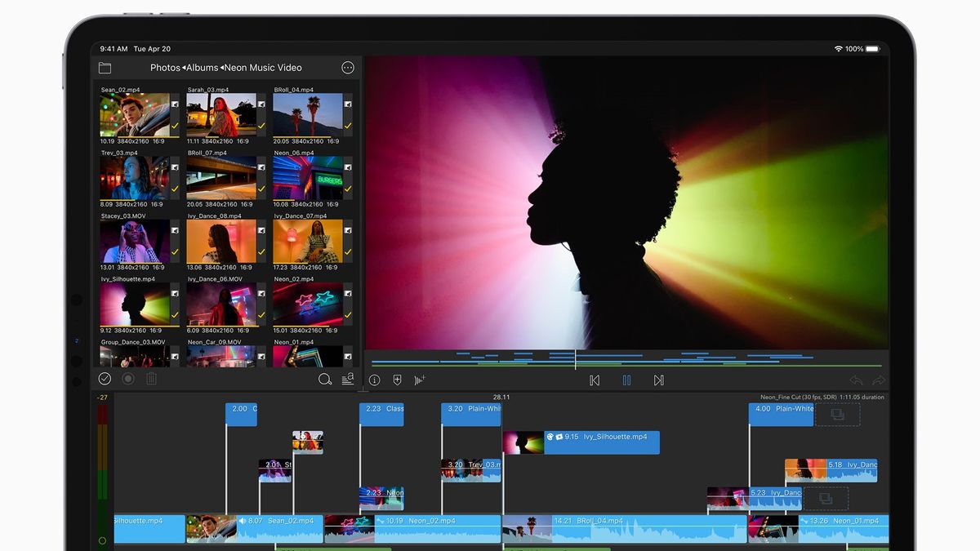Select the BRoll_04.mp4 clip on the main track
The width and height of the screenshot is (980, 551).
624,528
